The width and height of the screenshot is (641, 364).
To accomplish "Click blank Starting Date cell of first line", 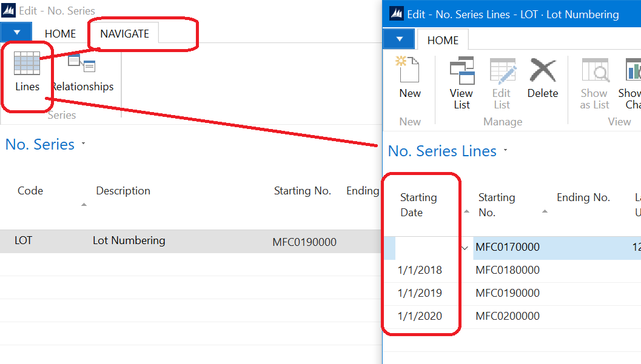I will 427,248.
